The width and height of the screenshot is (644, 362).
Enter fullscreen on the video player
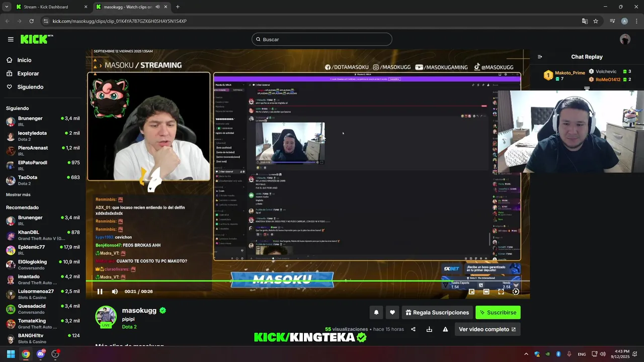tap(501, 292)
